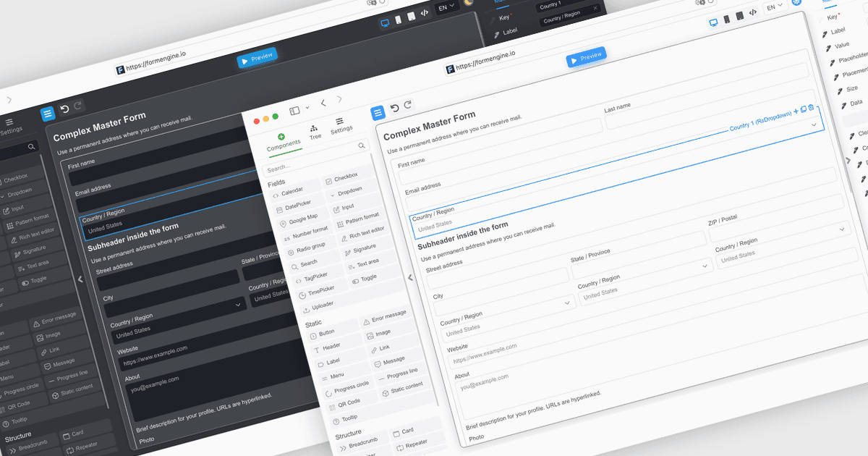Click the delete trash icon of Country 1 (RsDropdown)

[x=811, y=108]
